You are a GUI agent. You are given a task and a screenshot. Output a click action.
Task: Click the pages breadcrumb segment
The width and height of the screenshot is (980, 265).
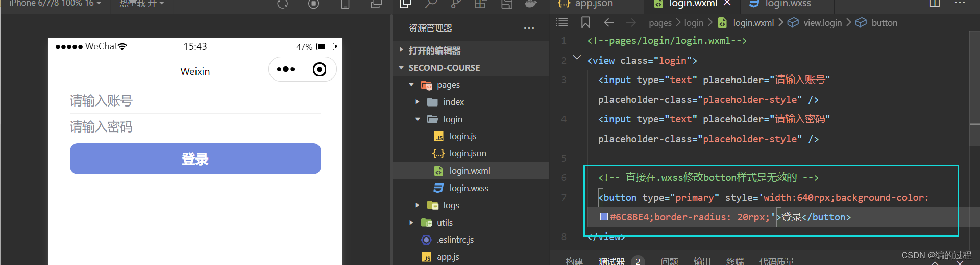pos(660,23)
